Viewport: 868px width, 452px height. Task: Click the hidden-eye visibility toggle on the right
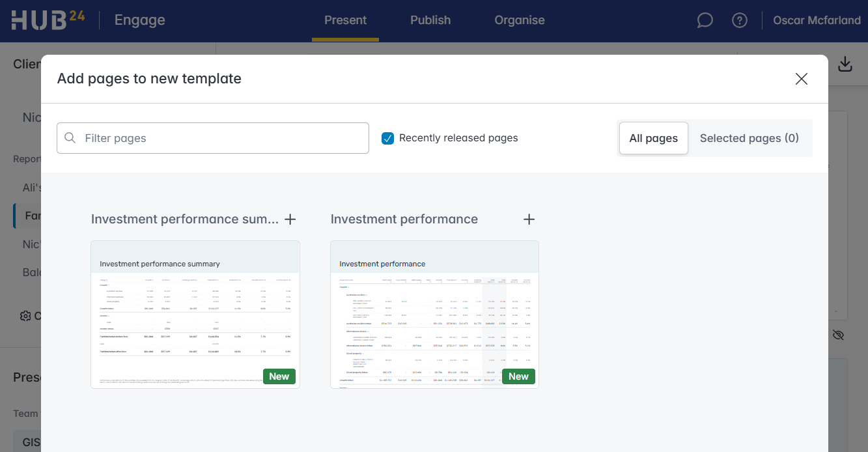coord(838,335)
